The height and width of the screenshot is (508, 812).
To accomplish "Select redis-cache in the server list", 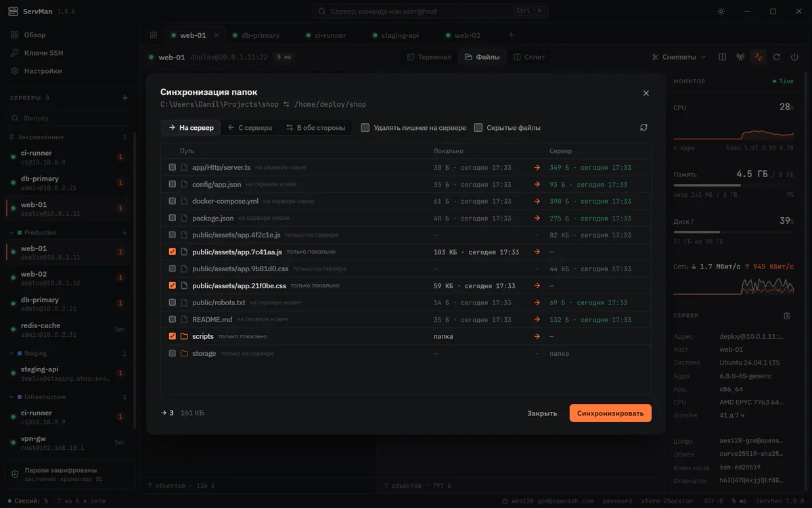I will 68,329.
